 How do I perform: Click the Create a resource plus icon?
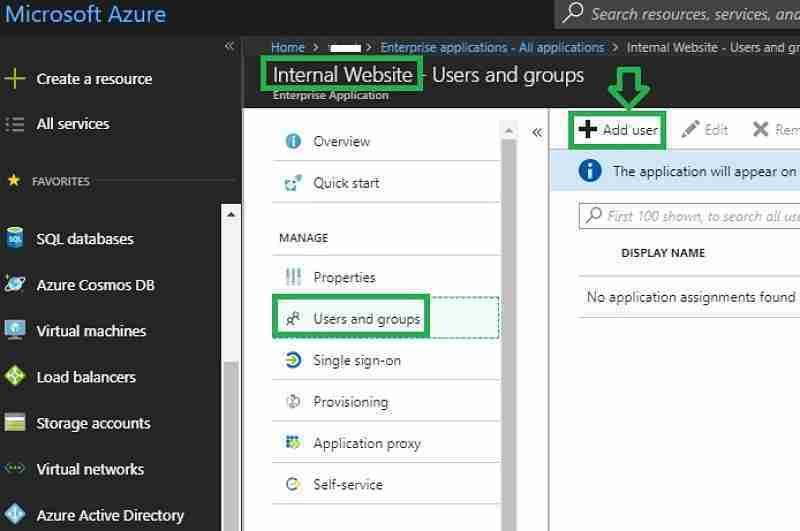tap(15, 79)
